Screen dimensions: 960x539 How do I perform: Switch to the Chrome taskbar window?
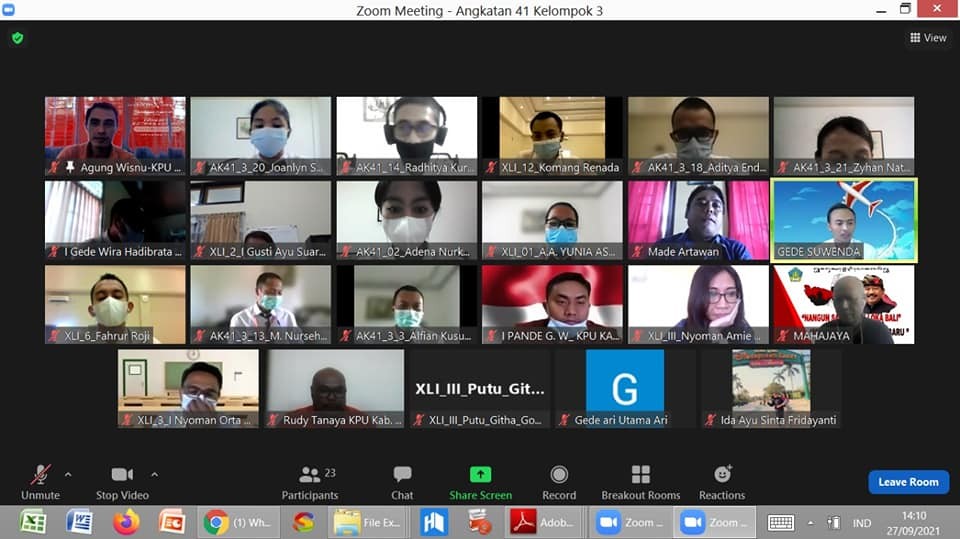(240, 522)
